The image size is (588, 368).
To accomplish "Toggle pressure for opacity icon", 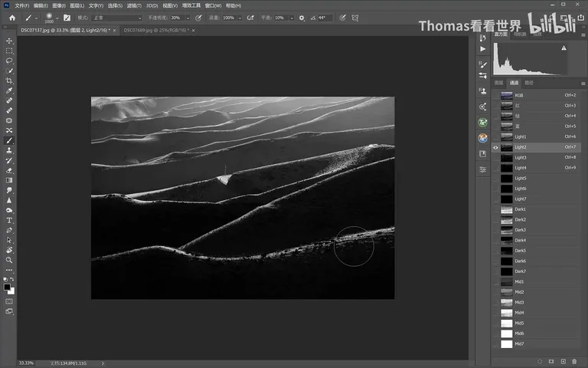I will coord(198,18).
